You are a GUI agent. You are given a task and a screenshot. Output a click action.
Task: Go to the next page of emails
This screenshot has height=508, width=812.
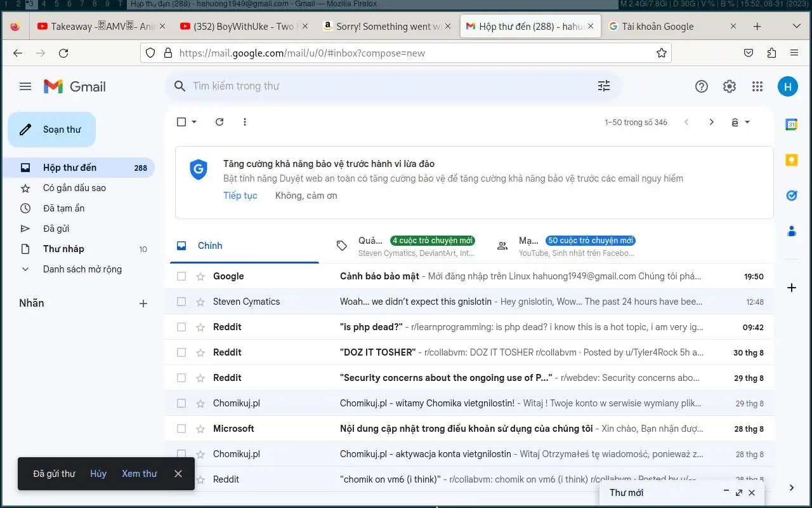[712, 122]
